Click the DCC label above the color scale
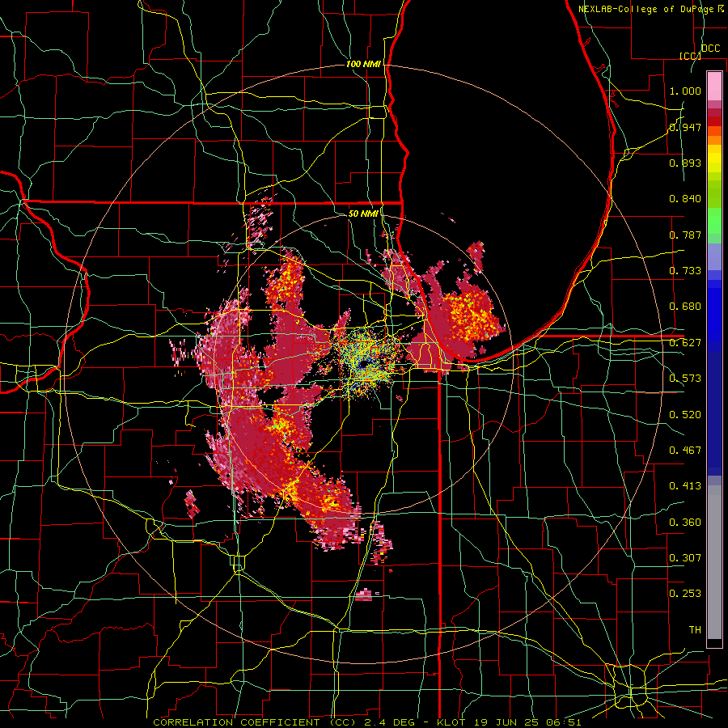728x728 pixels. pos(711,49)
